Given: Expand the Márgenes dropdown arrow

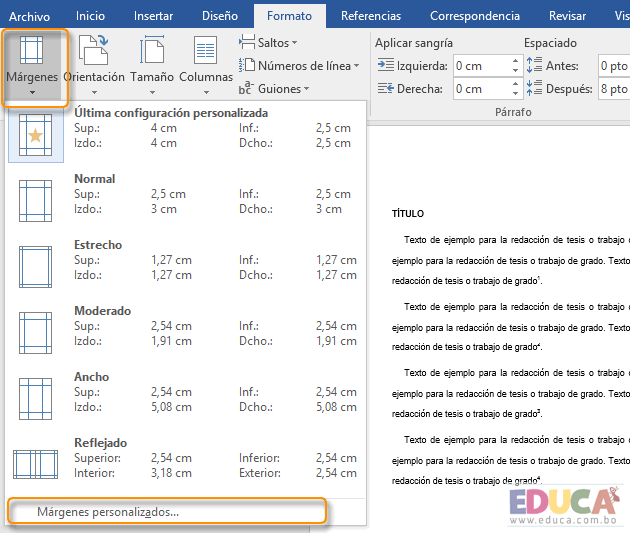Looking at the screenshot, I should point(33,93).
